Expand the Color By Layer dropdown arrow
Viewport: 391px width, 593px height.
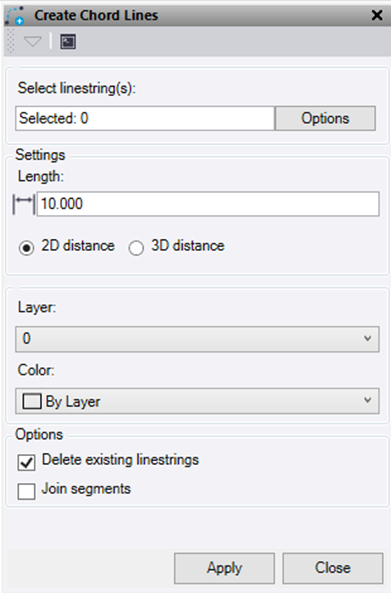click(x=367, y=400)
